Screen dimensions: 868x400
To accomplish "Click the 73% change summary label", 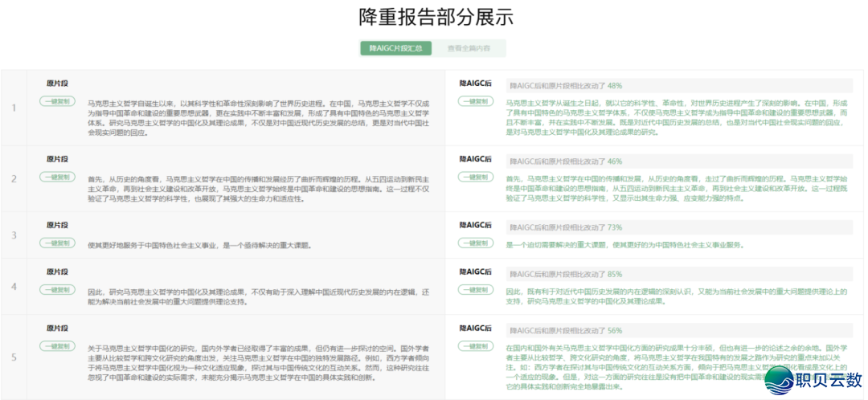I will [566, 227].
